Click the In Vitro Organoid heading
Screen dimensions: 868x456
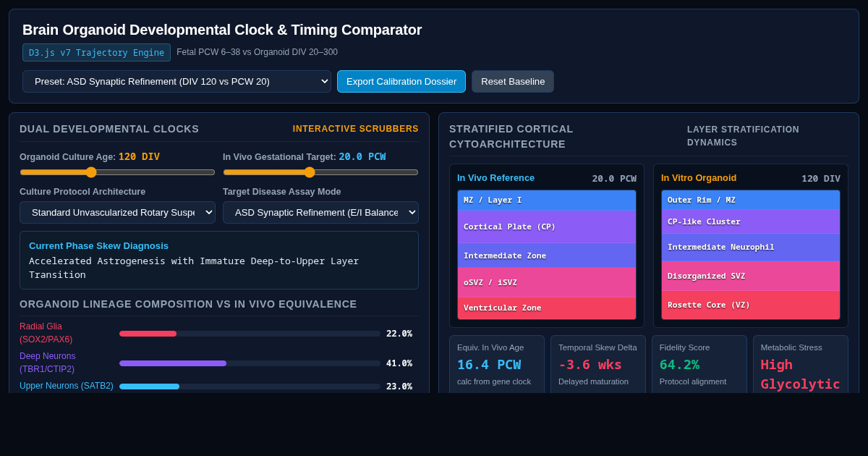click(x=699, y=178)
